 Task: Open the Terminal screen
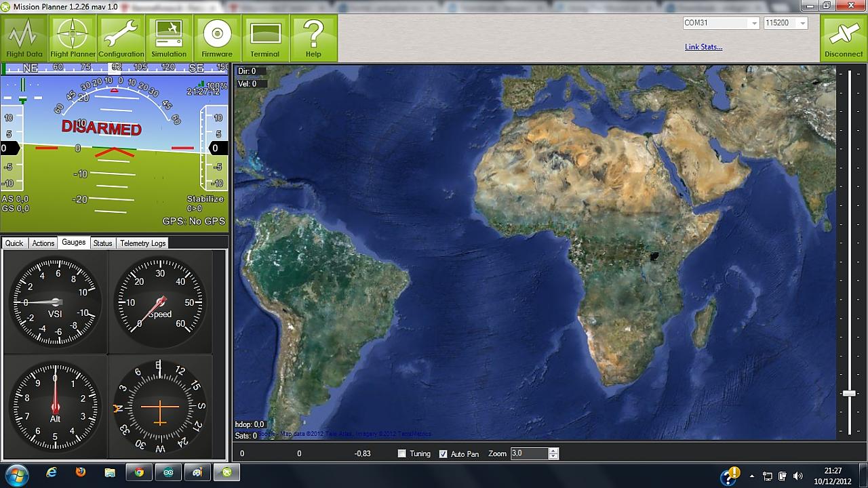265,38
